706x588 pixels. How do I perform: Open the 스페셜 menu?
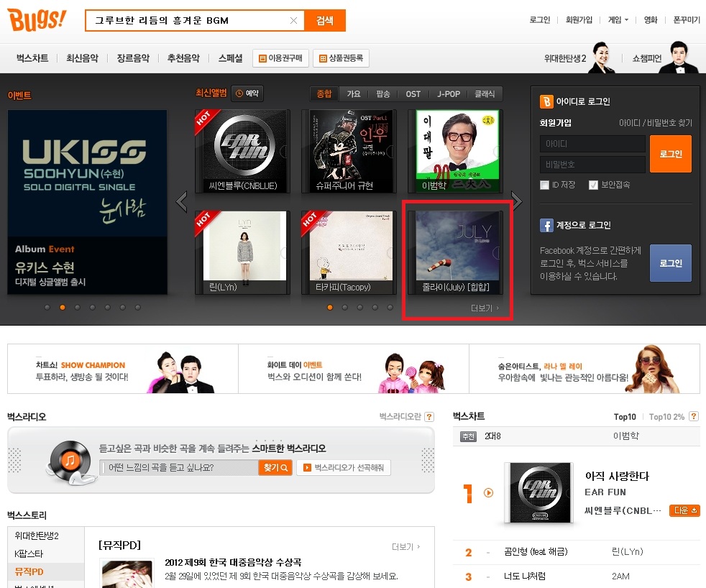point(230,58)
